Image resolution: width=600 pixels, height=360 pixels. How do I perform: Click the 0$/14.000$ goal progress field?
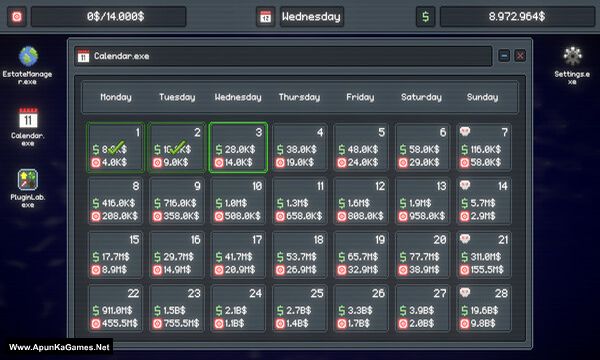click(109, 16)
